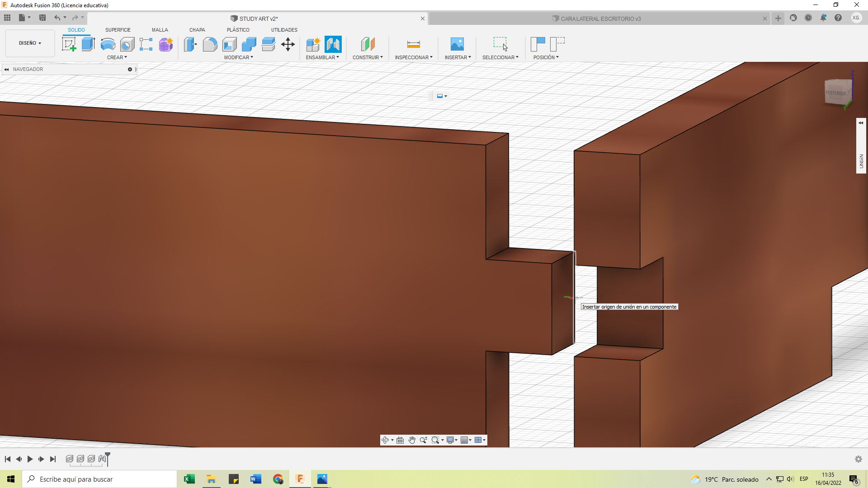Open Excel from the Windows taskbar

(x=189, y=479)
